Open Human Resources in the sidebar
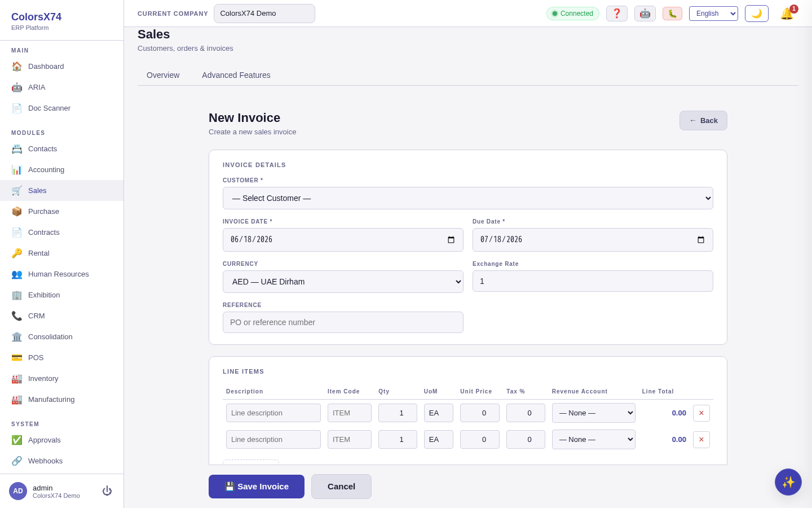The image size is (812, 508). pos(61,274)
